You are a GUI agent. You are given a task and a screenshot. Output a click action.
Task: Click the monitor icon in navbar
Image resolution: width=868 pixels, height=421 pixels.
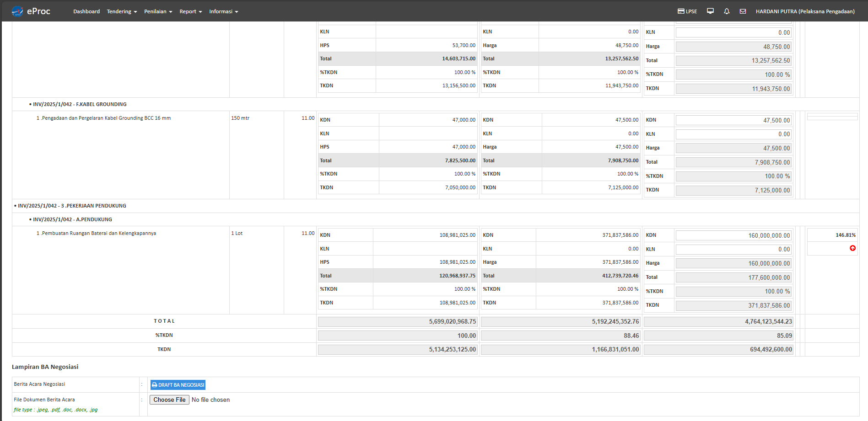[710, 11]
